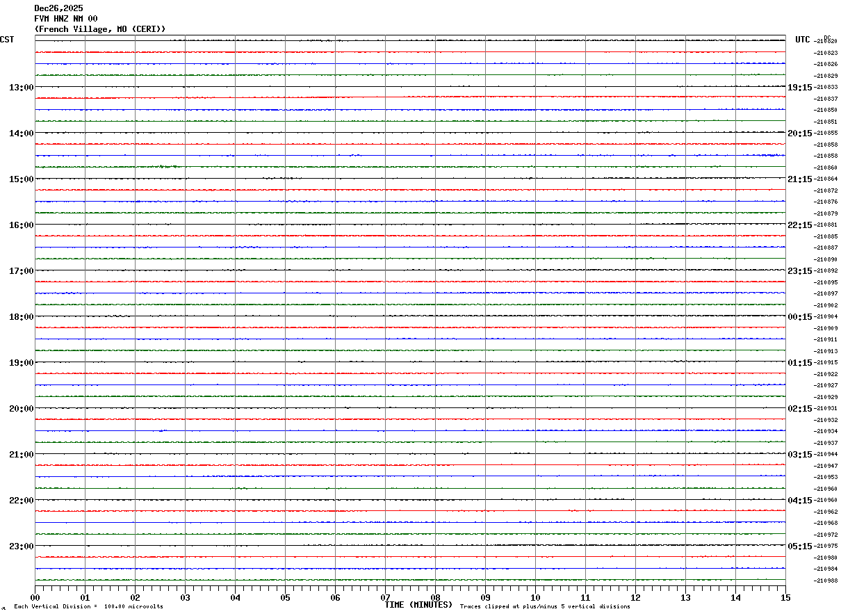
Task: Click the 02:15 UTC time label
Action: [x=800, y=409]
